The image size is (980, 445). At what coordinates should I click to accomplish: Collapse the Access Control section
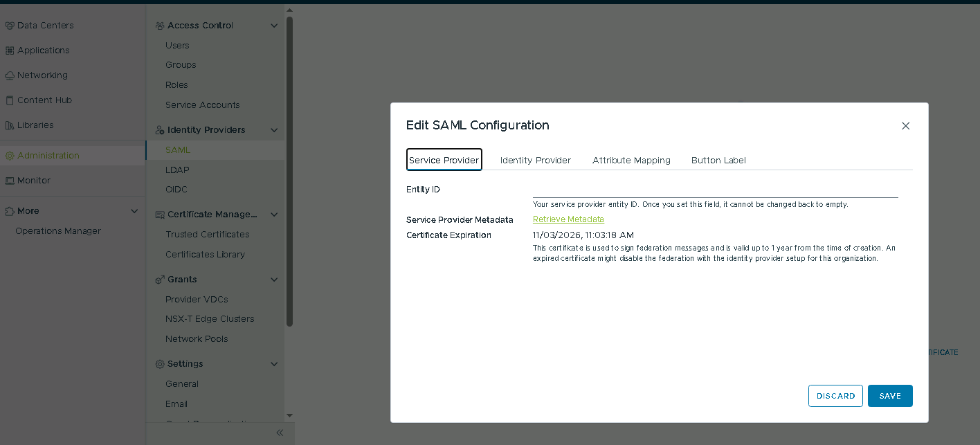274,26
